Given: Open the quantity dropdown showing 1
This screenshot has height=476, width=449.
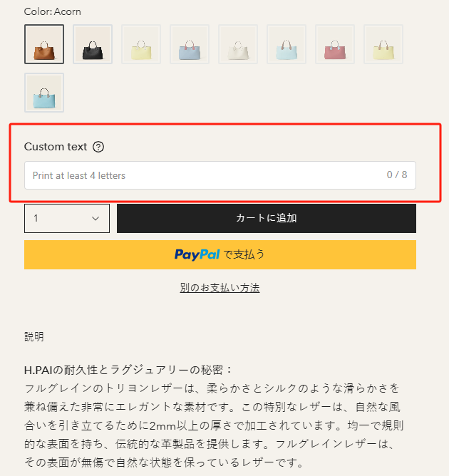Looking at the screenshot, I should [67, 218].
